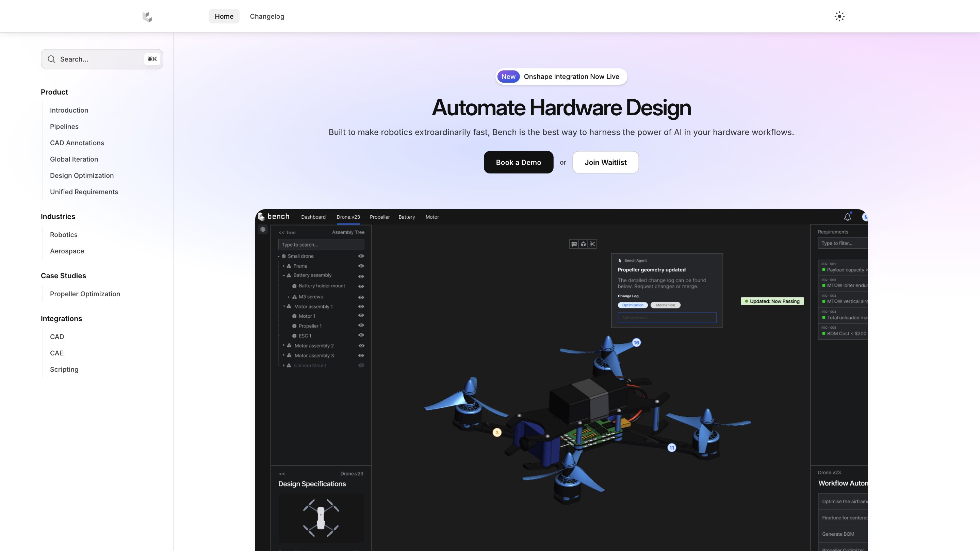980x551 pixels.
Task: Expand Motor assembly 2 in the tree
Action: tap(283, 345)
